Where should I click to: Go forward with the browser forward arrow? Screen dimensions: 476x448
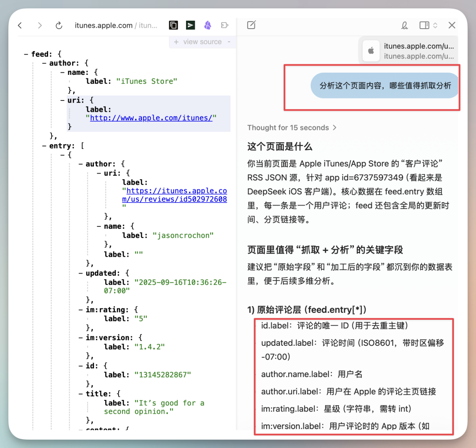click(x=40, y=26)
